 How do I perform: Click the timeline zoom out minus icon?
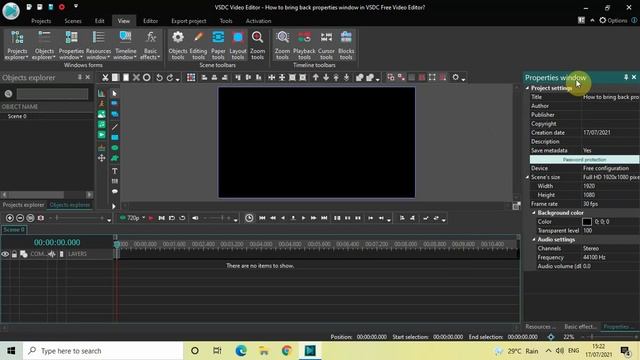coord(20,218)
